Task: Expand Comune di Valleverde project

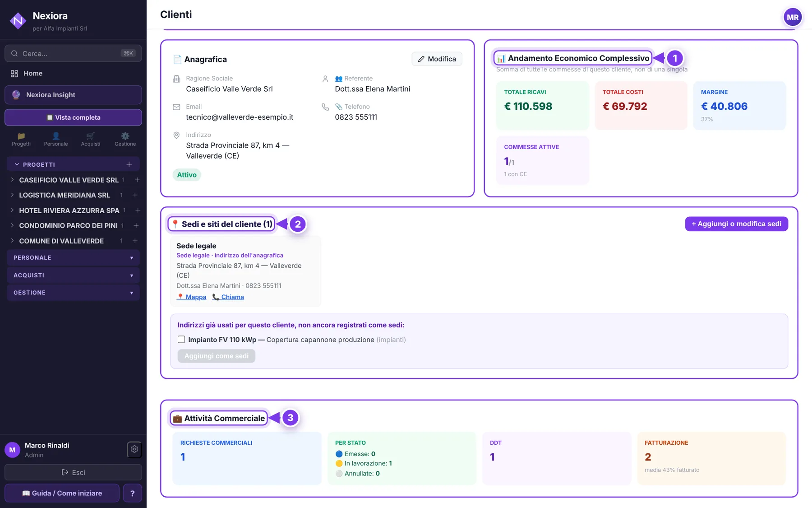Action: click(12, 241)
